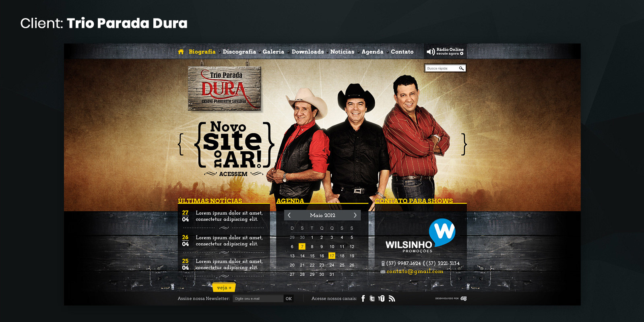Viewport: 644px width, 322px height.
Task: Open the Downloads section
Action: pos(308,52)
